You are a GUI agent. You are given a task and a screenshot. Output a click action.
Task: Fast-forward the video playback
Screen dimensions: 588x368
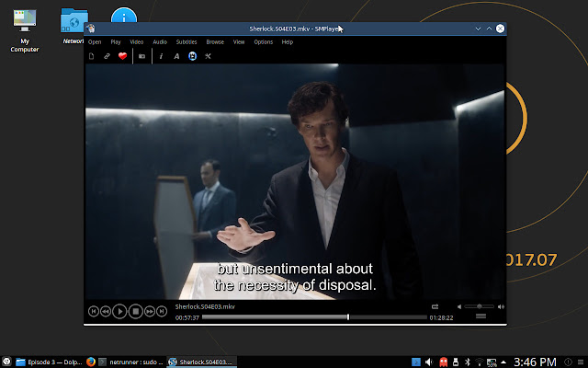coord(150,311)
